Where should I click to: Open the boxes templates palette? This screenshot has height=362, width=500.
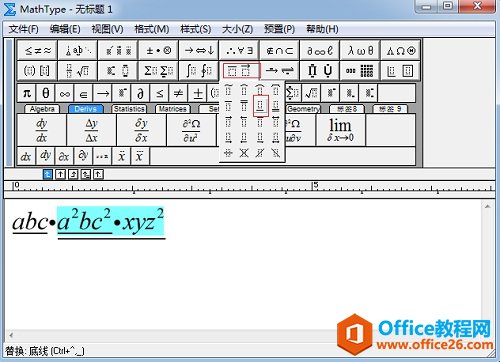click(x=401, y=70)
